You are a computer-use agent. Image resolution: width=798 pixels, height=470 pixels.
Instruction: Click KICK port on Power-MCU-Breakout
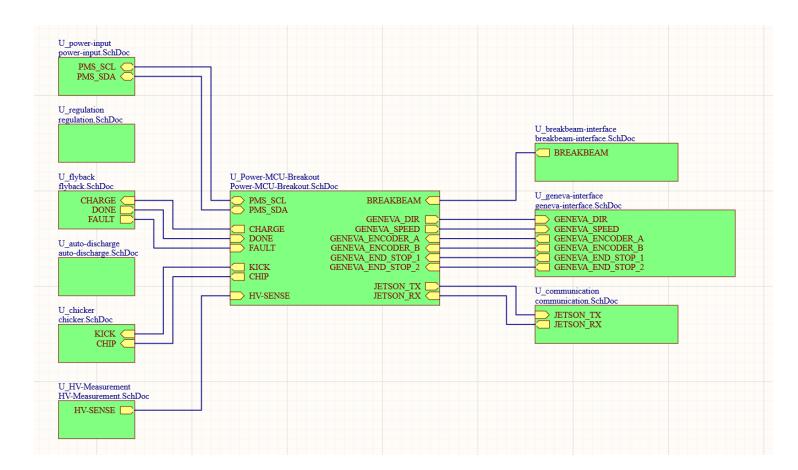[238, 267]
